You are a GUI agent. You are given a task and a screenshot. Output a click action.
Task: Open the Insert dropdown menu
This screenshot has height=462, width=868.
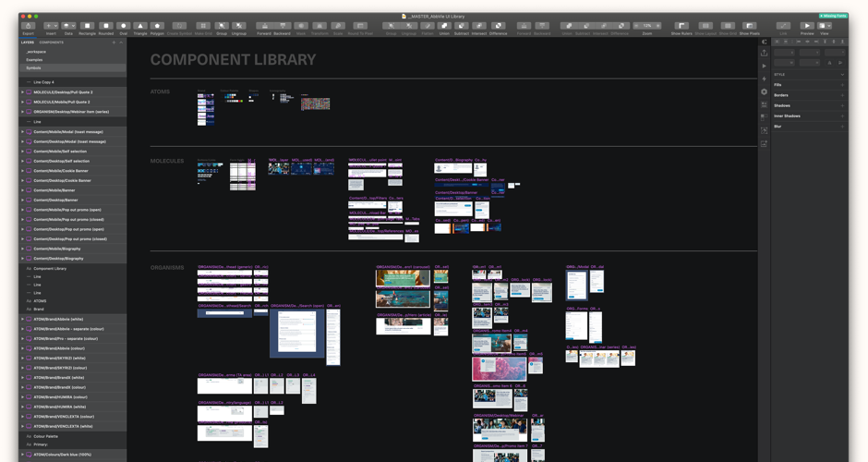51,27
